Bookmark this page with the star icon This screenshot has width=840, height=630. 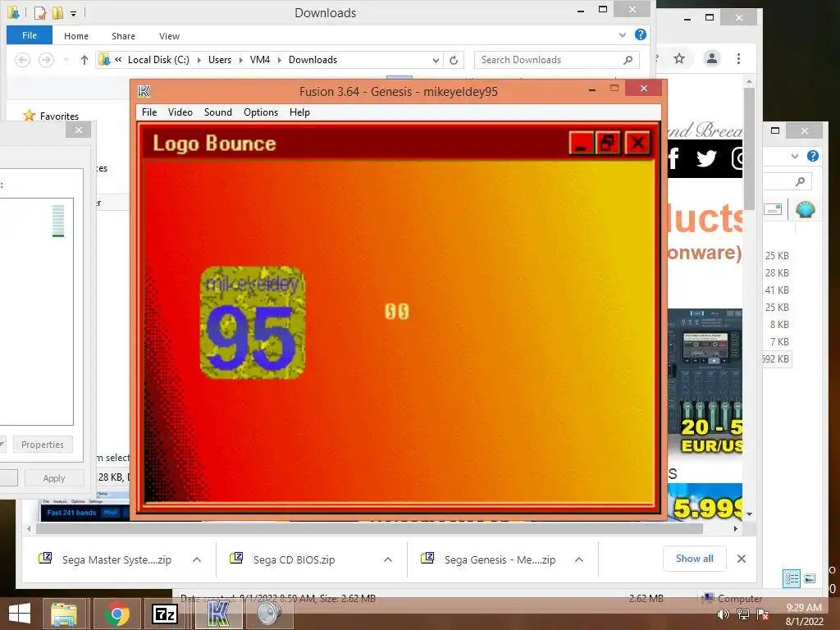coord(679,58)
